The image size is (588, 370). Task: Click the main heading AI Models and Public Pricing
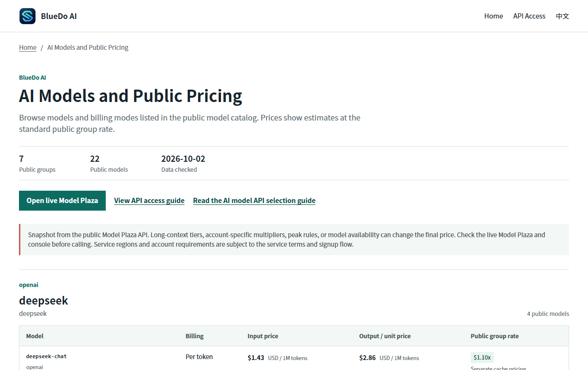pos(130,96)
